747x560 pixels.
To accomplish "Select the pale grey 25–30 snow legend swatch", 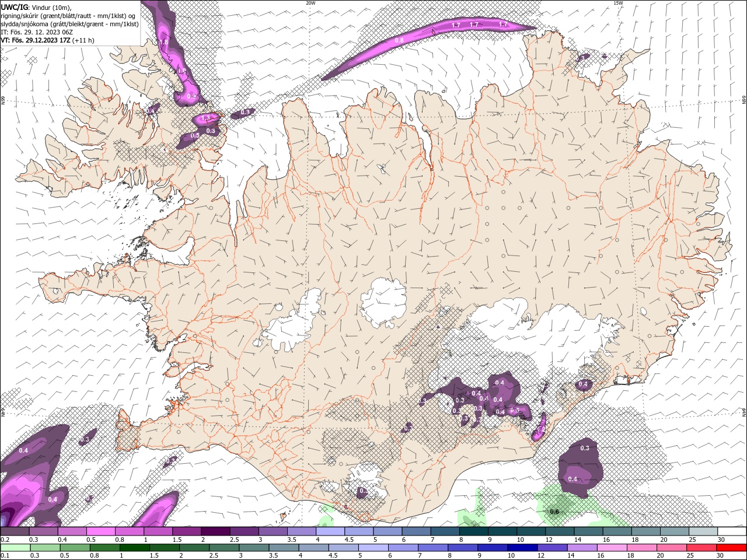I will tap(703, 531).
